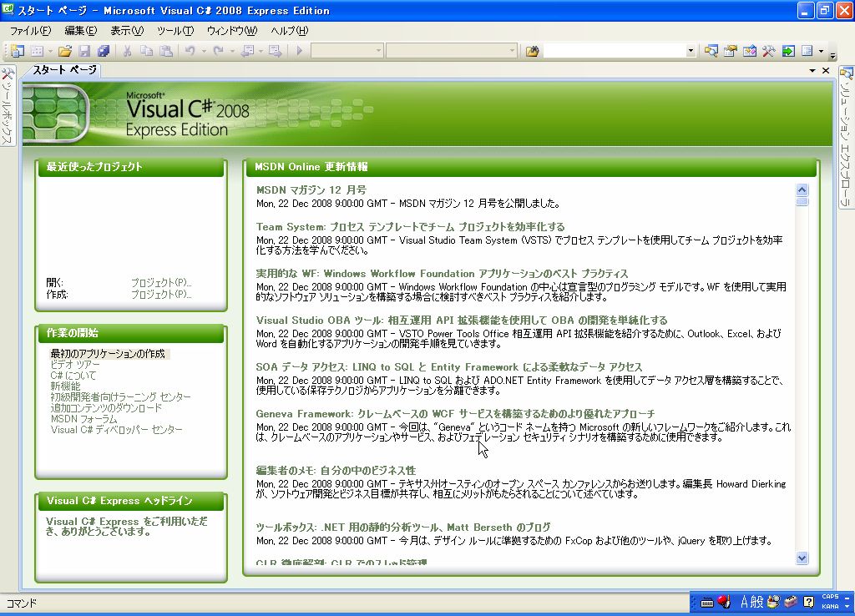Viewport: 855px width, 616px height.
Task: Open the 表示(V) menu
Action: (x=127, y=31)
